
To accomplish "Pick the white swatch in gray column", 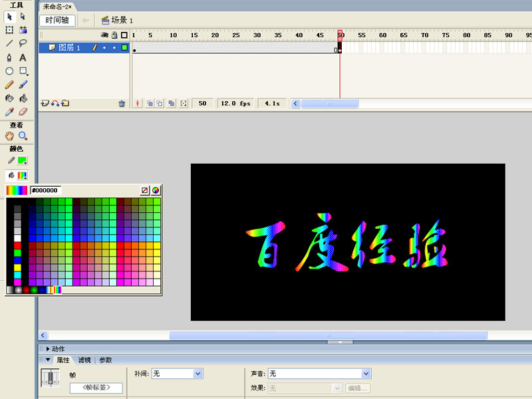I will click(17, 238).
